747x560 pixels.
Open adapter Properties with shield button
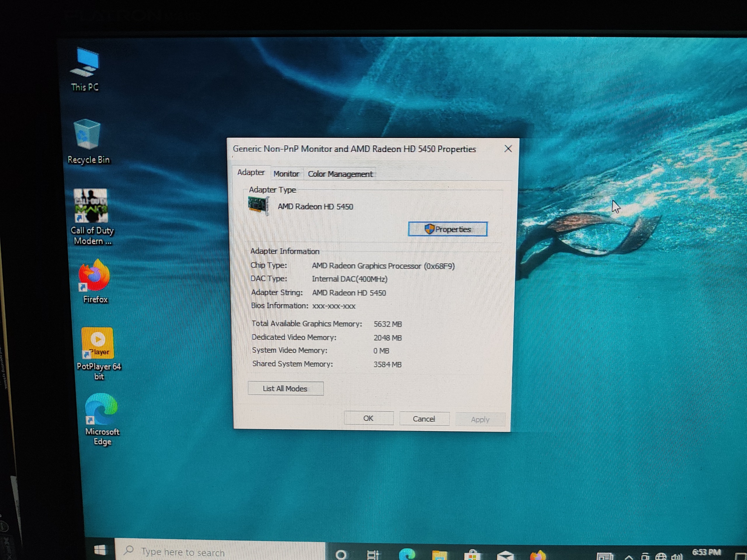pos(447,229)
